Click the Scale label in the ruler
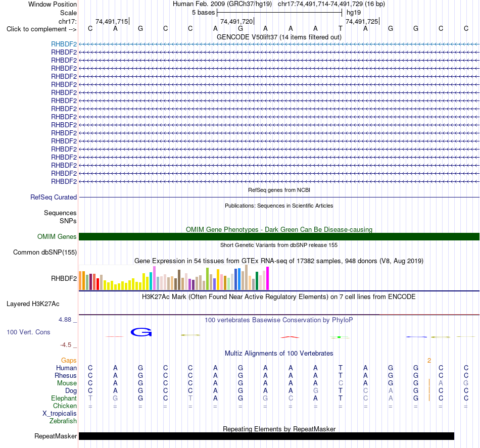The height and width of the screenshot is (448, 480). 68,13
